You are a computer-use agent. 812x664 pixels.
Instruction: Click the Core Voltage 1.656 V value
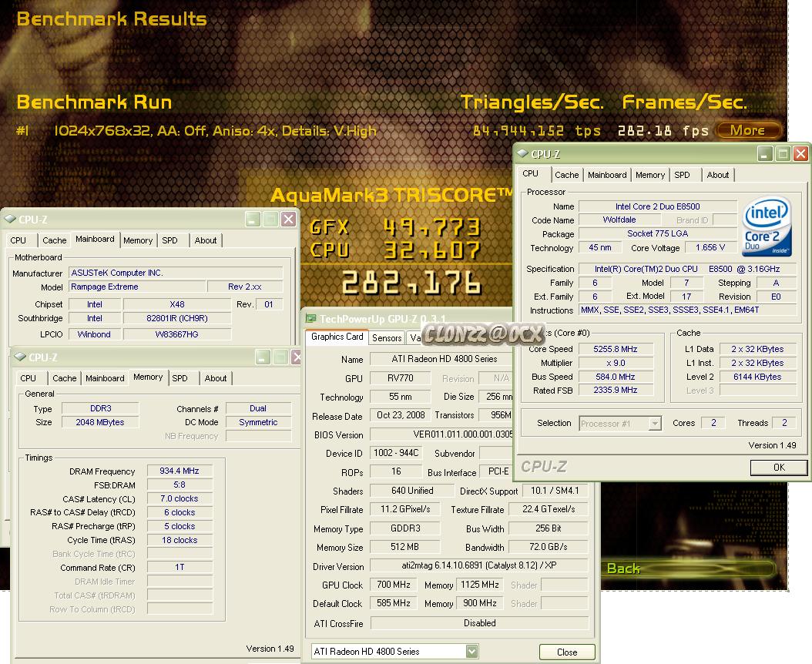pos(710,247)
